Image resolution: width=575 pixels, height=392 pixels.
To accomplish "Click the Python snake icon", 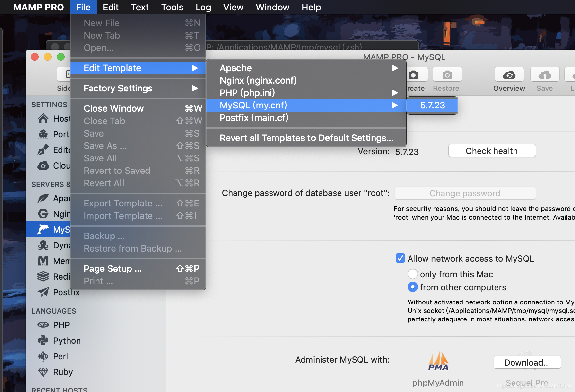I will 43,340.
